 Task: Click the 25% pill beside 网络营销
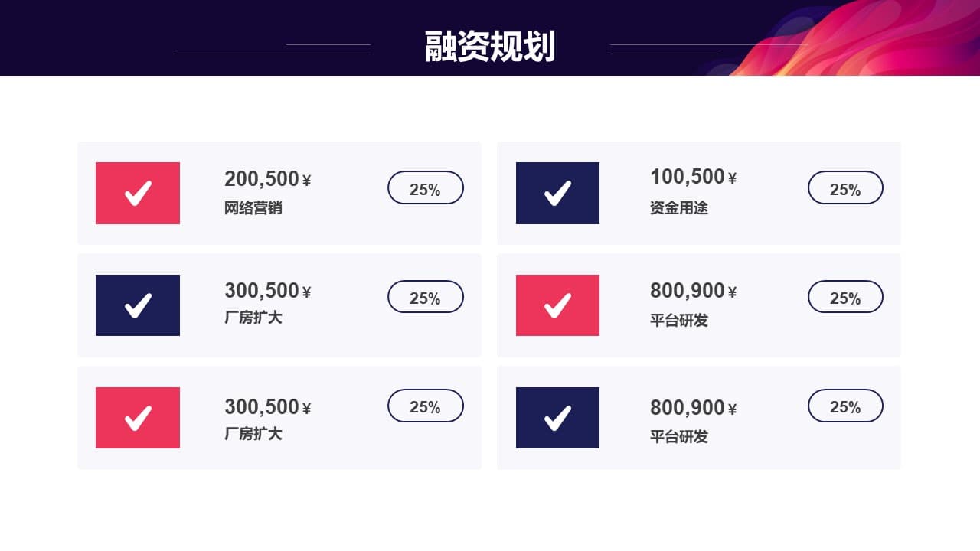426,187
